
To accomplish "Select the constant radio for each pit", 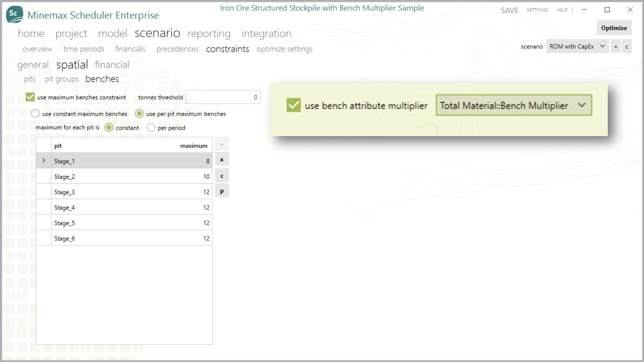I will pos(109,127).
